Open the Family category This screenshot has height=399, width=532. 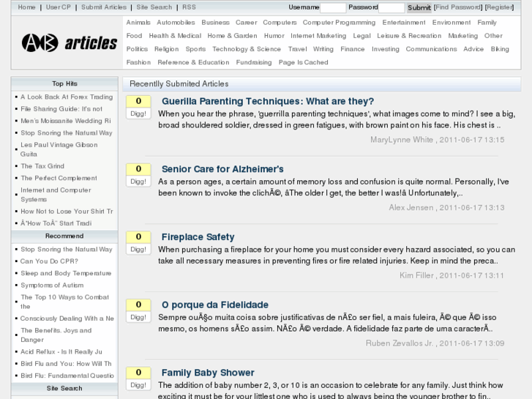click(x=487, y=23)
